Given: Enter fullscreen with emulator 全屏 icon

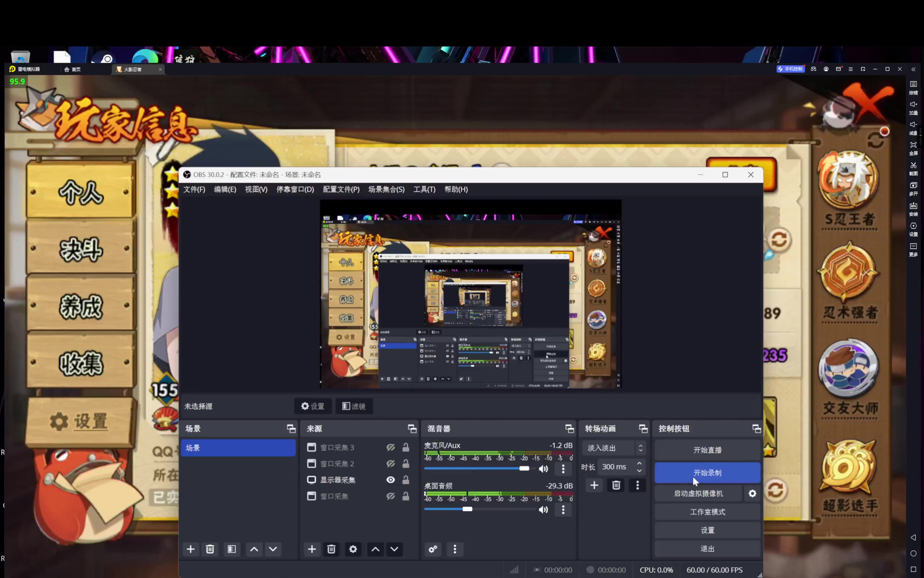Looking at the screenshot, I should pyautogui.click(x=913, y=148).
